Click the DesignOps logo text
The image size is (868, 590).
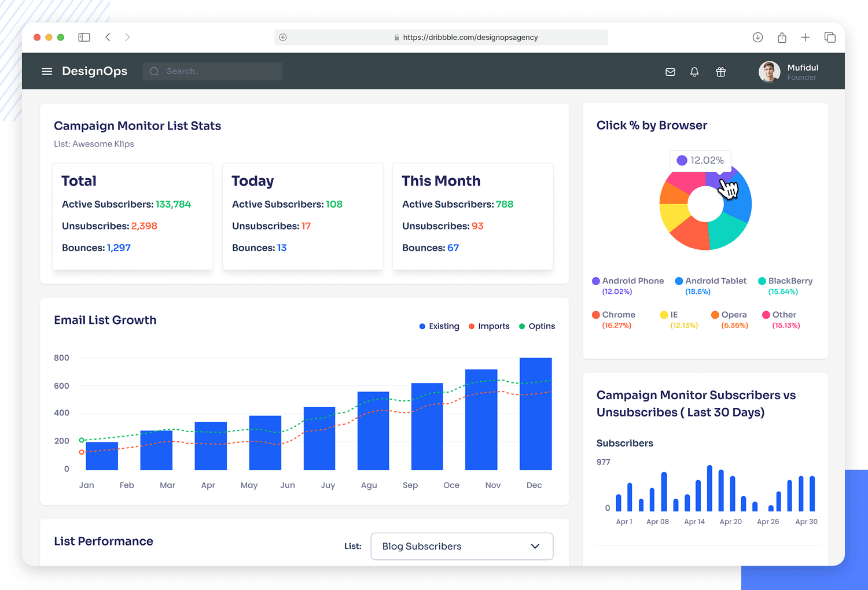pyautogui.click(x=95, y=71)
